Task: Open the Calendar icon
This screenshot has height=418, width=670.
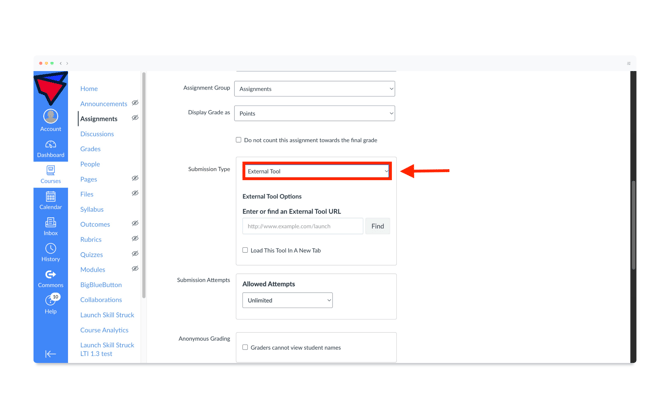Action: point(50,197)
